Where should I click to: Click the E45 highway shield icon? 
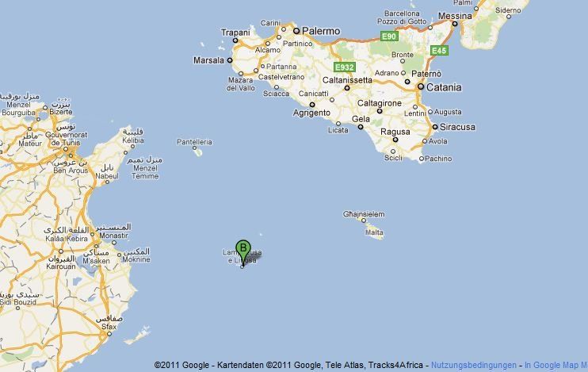pos(439,50)
